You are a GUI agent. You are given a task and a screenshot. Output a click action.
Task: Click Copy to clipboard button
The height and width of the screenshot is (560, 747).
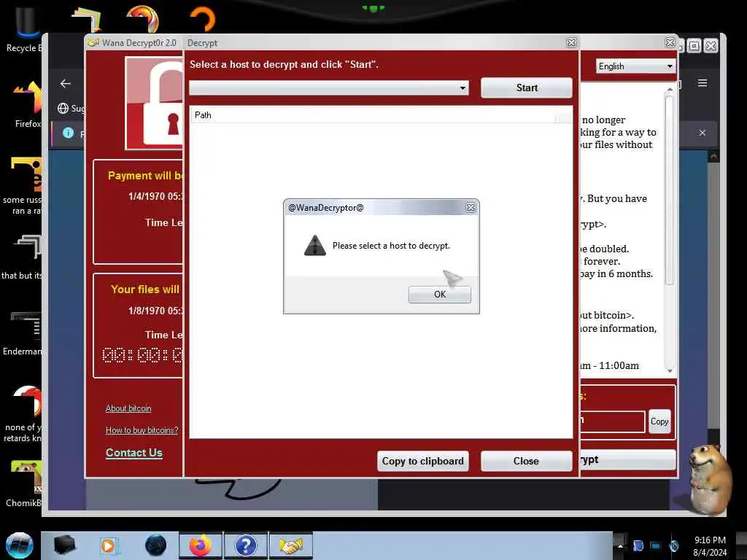click(422, 461)
